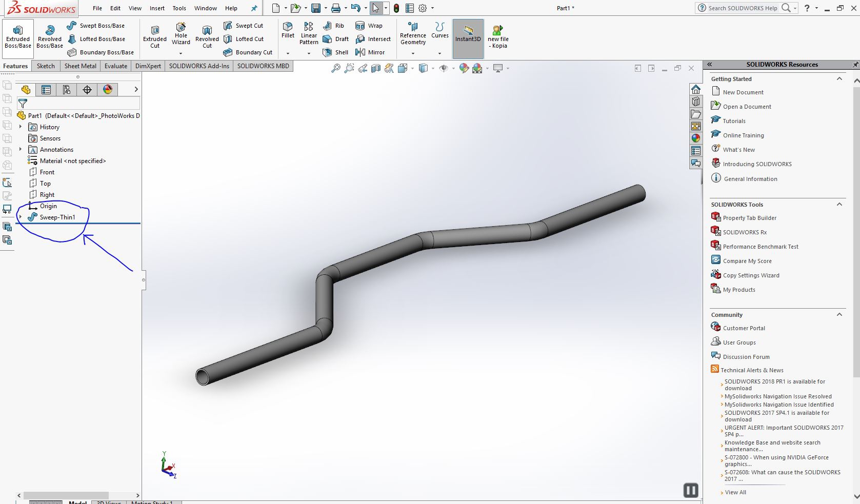Viewport: 860px width, 504px height.
Task: Switch to the Sheet Metal tab
Action: 81,66
